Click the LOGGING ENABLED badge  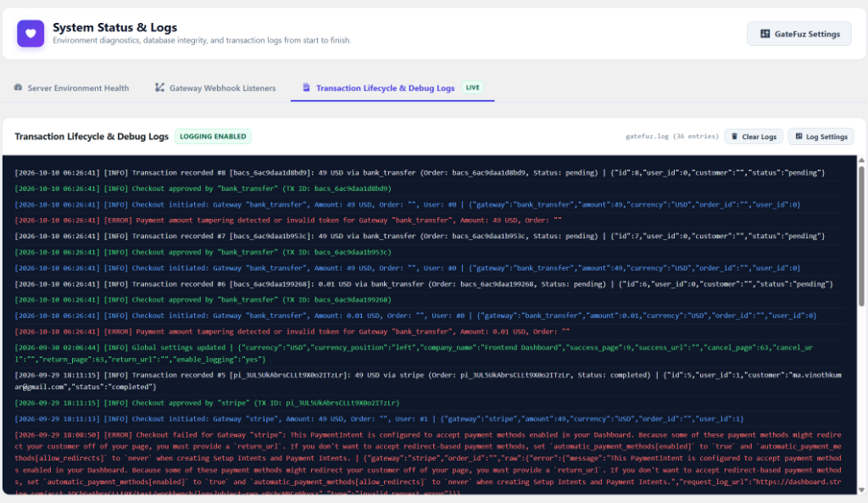tap(213, 137)
